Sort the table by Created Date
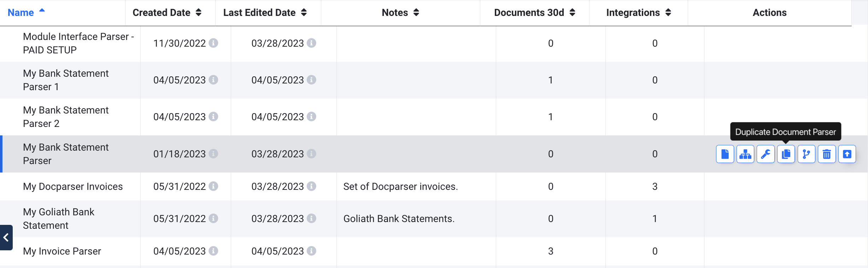Image resolution: width=868 pixels, height=268 pixels. (x=167, y=13)
